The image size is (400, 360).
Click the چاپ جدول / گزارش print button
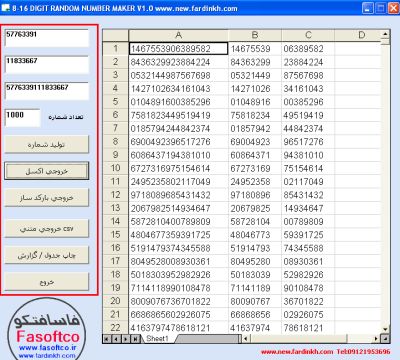click(x=47, y=255)
